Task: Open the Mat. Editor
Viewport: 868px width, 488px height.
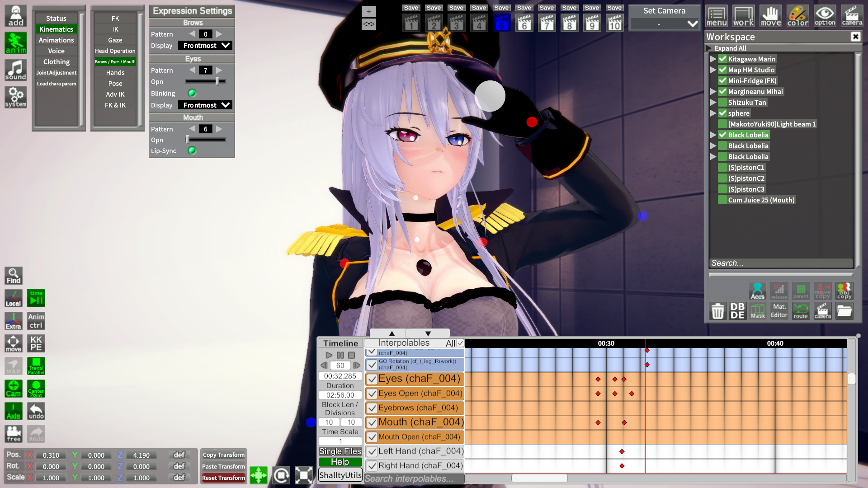Action: coord(779,311)
